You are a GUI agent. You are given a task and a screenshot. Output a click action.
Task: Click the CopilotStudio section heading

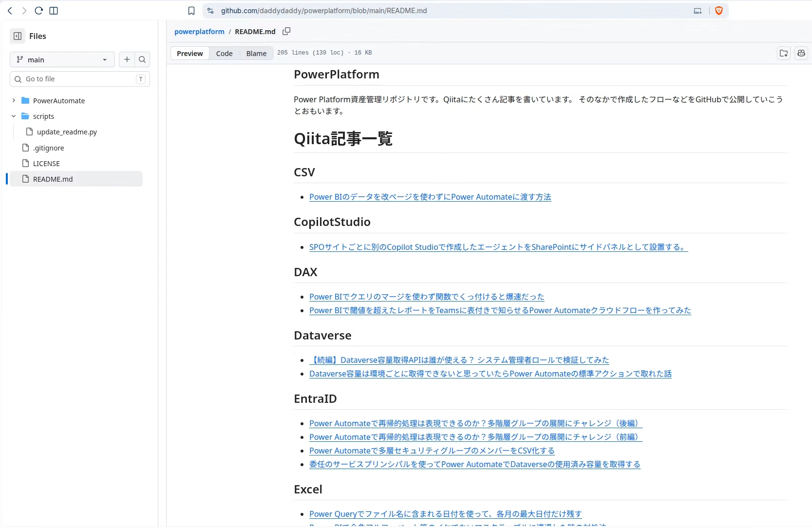332,222
